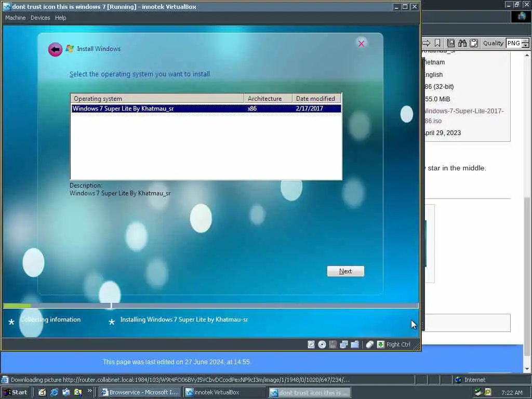
Task: Click the green arrow host key icon
Action: click(381, 344)
